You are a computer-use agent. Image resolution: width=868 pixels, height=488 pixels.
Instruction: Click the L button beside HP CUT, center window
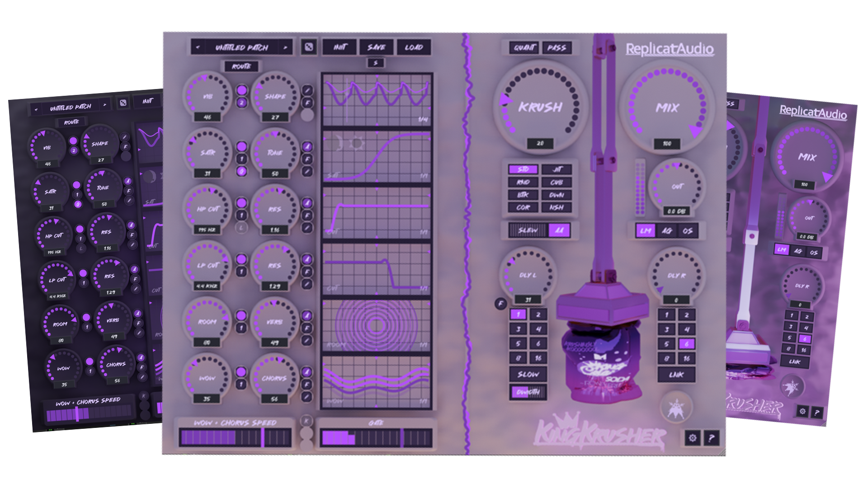[x=241, y=228]
